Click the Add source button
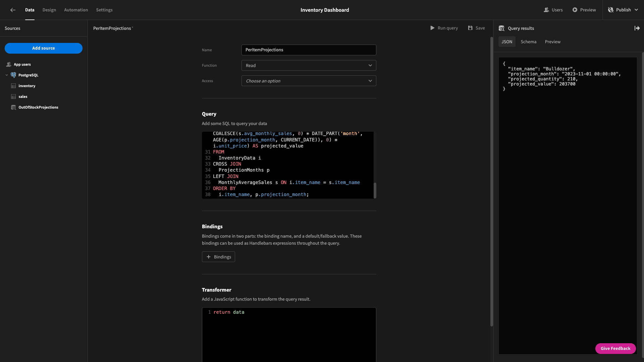The width and height of the screenshot is (644, 362). [x=44, y=48]
